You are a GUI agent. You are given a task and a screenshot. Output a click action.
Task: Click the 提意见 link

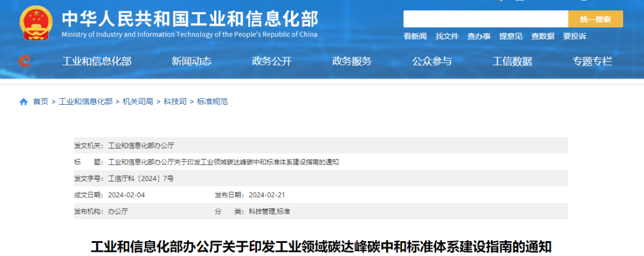tap(510, 36)
